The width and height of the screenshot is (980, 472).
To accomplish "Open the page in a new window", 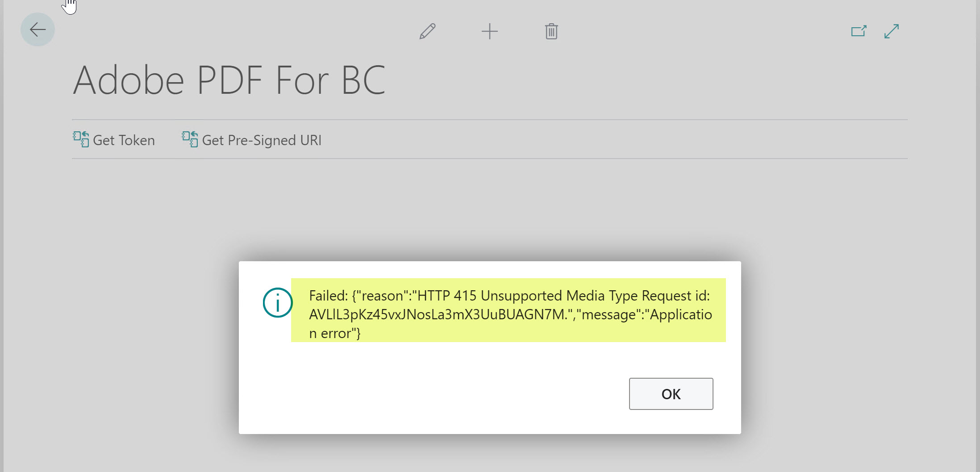I will (859, 31).
